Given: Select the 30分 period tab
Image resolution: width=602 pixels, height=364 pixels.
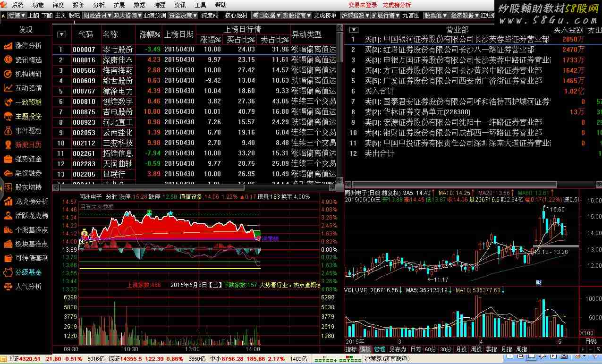Looking at the screenshot, I should click(446, 349).
